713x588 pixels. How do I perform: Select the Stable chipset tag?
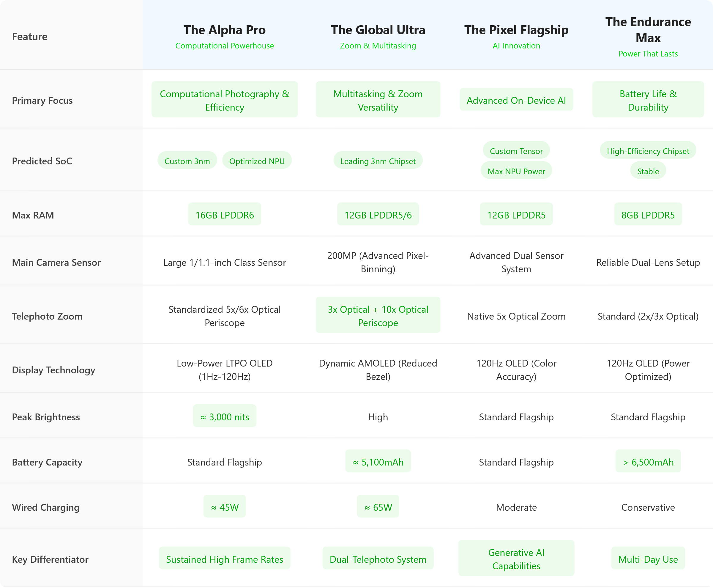click(648, 171)
